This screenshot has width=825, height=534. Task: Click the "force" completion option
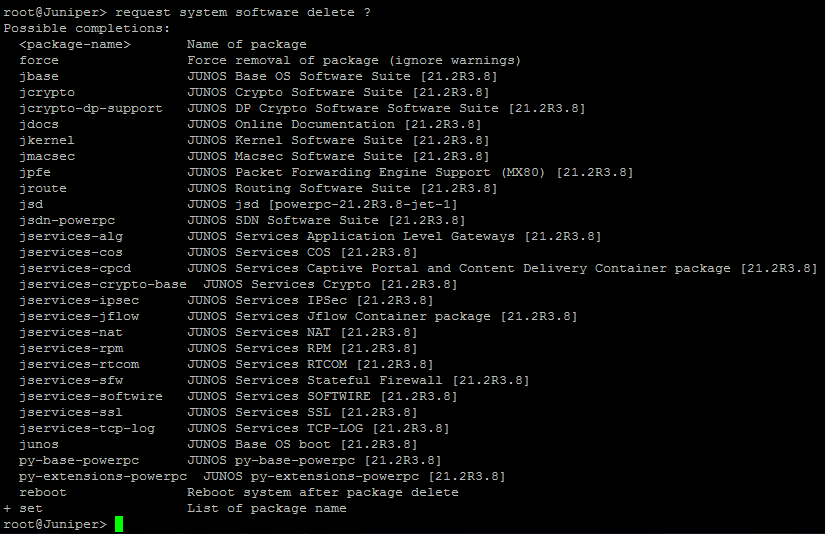[39, 60]
